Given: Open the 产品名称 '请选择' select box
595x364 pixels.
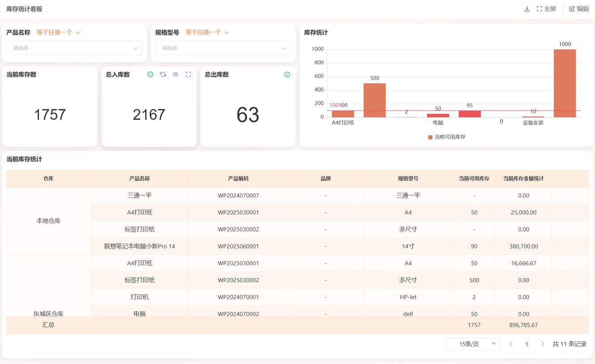Looking at the screenshot, I should [x=74, y=48].
